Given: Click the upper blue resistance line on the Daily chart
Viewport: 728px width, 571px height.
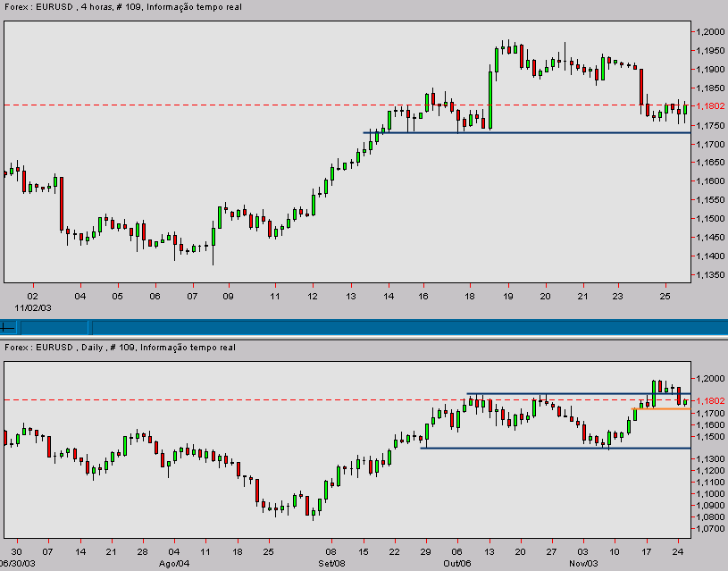Looking at the screenshot, I should [x=579, y=394].
